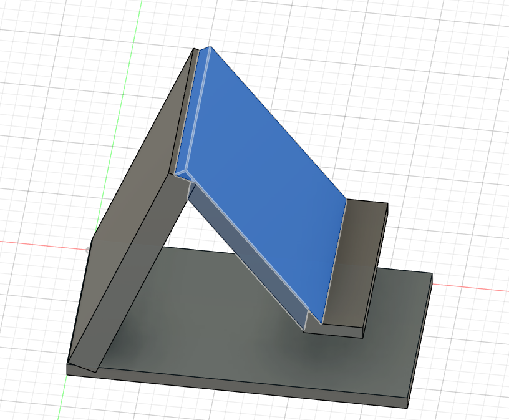Select the top face of small support block
Image resolution: width=509 pixels, height=420 pixels.
pos(356,263)
